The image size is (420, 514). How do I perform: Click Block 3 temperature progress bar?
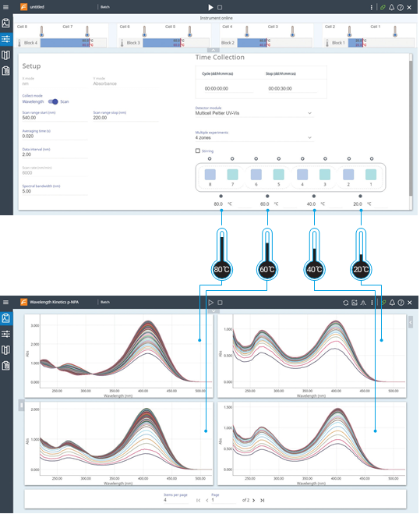[x=176, y=43]
